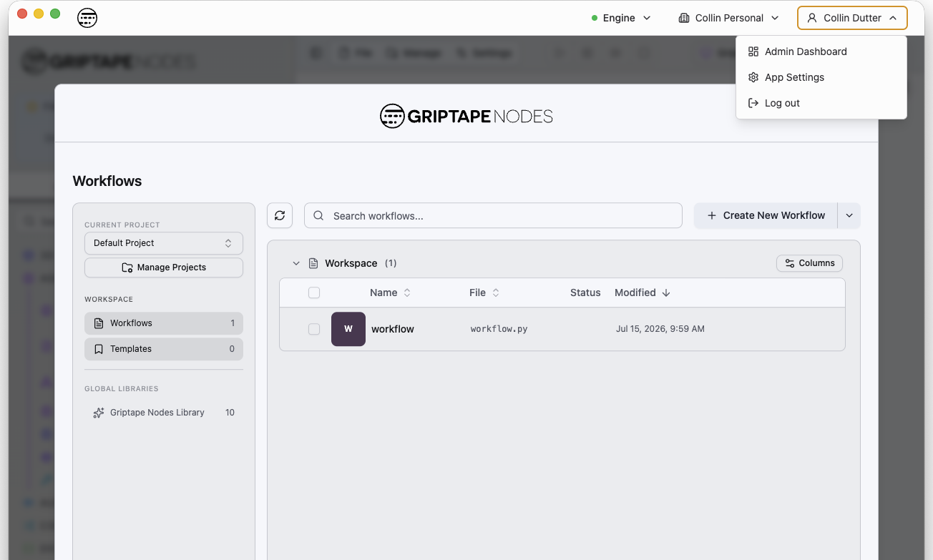Image resolution: width=933 pixels, height=560 pixels.
Task: Click the library count 10
Action: pyautogui.click(x=230, y=413)
